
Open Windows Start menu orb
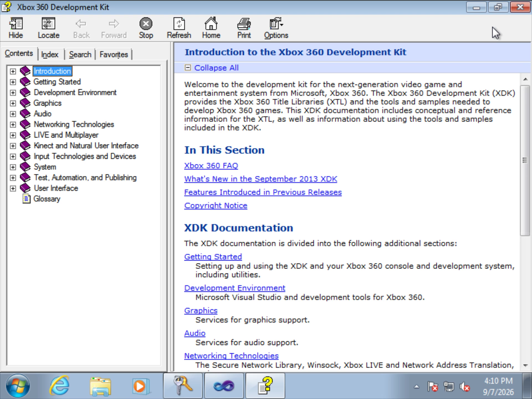pos(18,386)
